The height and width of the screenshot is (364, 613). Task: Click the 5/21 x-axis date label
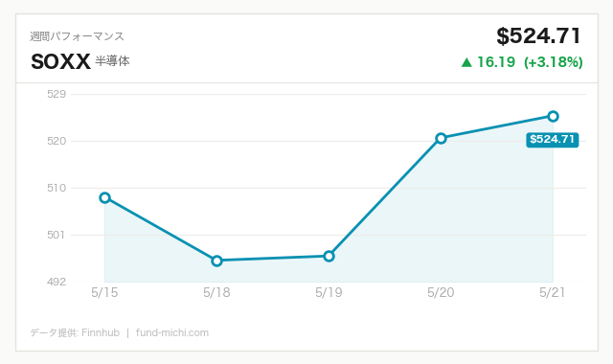pos(552,292)
